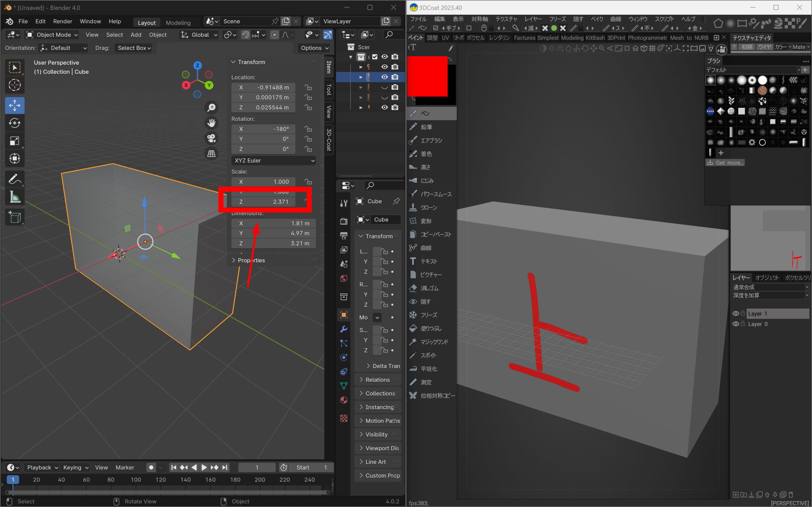Open the XYZ Euler rotation mode dropdown
Screen dimensions: 812x507
[x=273, y=160]
